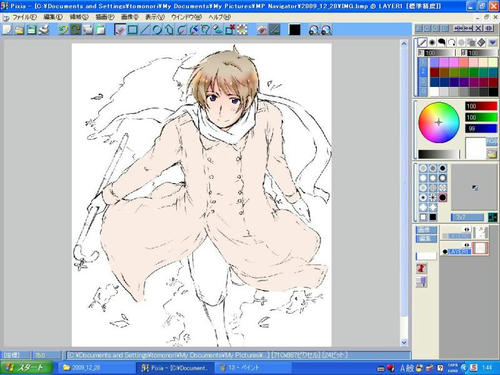This screenshot has height=375, width=500.
Task: Expand the blue down-arrow in brush panel
Action: tap(492, 42)
